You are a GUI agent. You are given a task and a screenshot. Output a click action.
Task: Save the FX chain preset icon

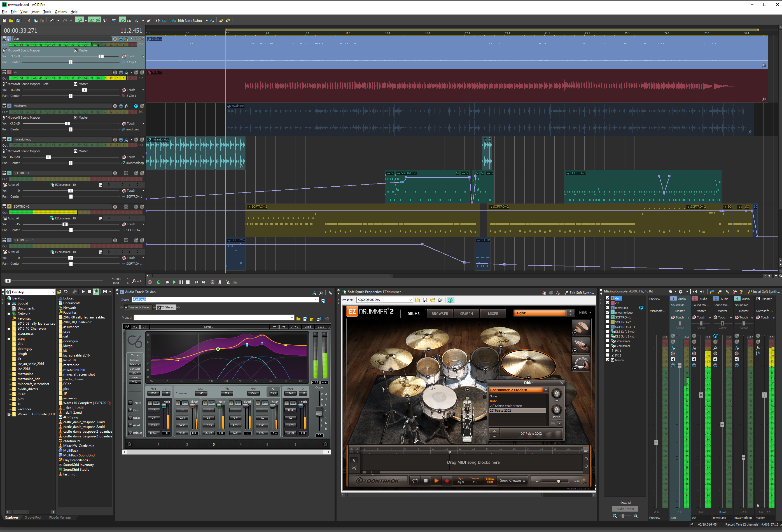323,301
